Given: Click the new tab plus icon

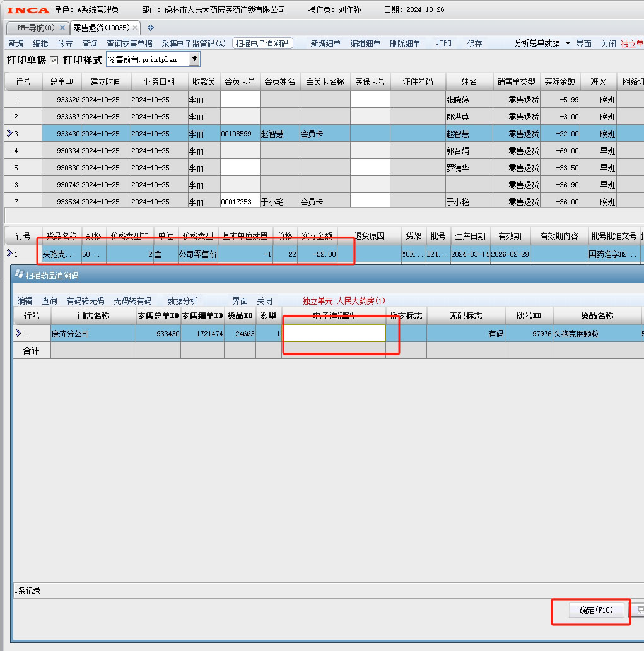Looking at the screenshot, I should click(151, 28).
